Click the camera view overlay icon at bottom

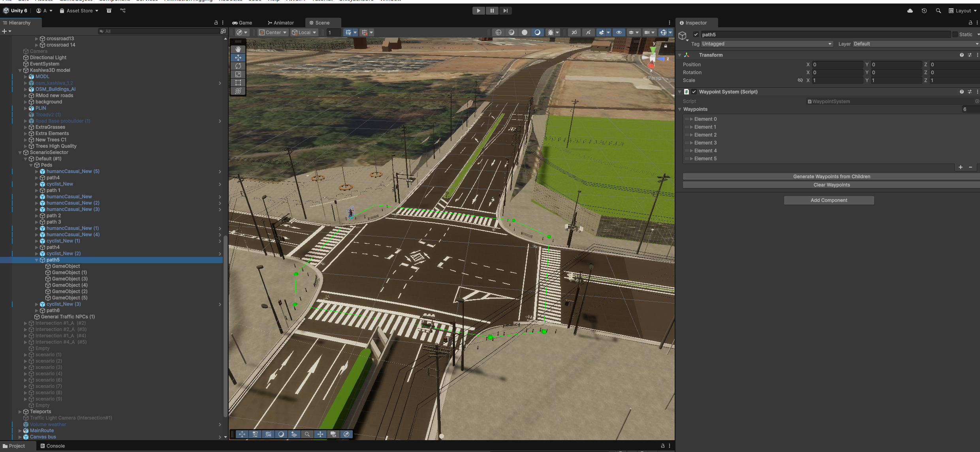pyautogui.click(x=333, y=434)
